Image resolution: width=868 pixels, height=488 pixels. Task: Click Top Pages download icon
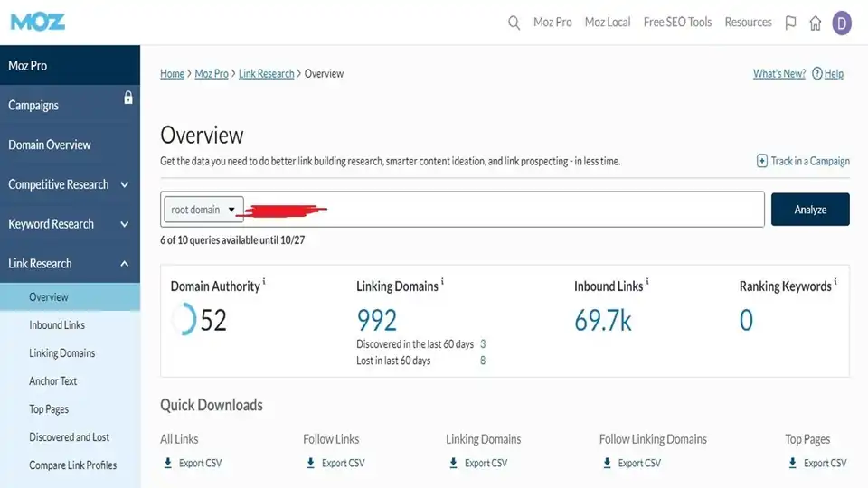click(x=792, y=463)
